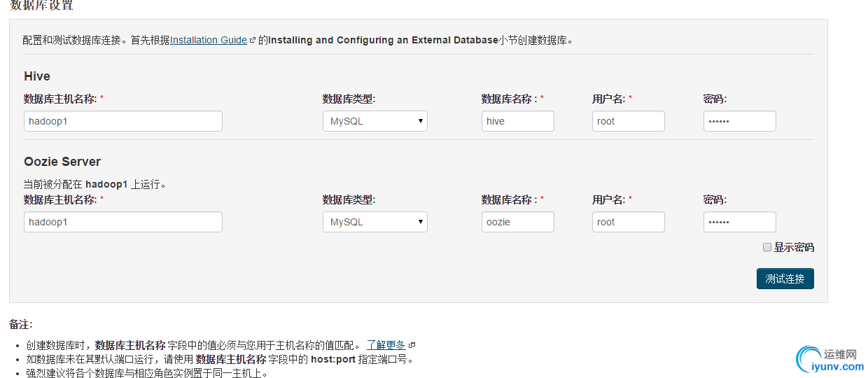
Task: Focus Hive 数据库名称 field containing hive
Action: (x=518, y=121)
